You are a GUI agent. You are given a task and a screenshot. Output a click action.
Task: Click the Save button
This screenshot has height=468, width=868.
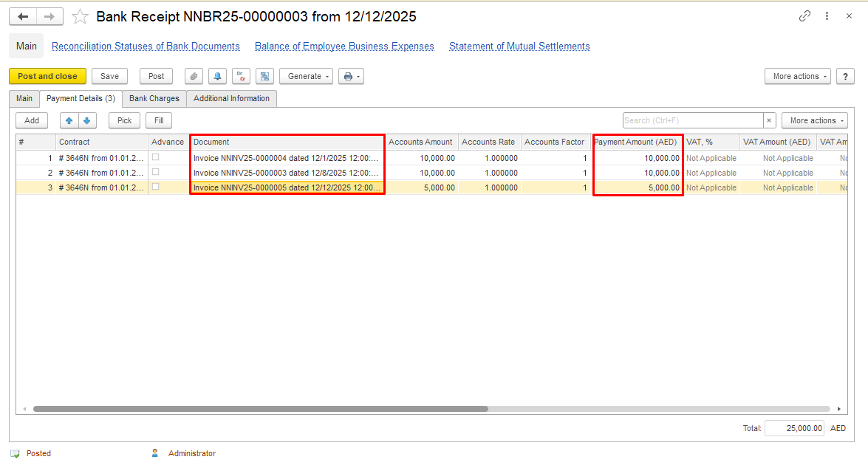point(109,76)
